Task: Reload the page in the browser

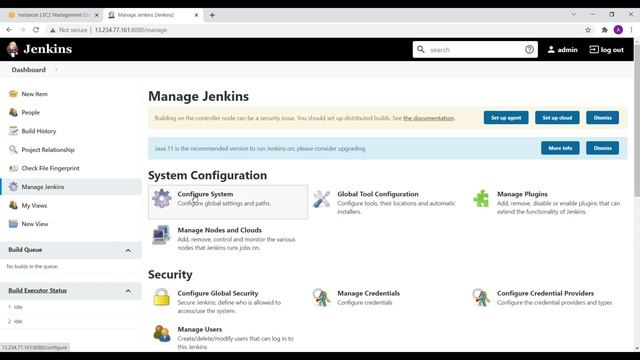Action: click(36, 30)
